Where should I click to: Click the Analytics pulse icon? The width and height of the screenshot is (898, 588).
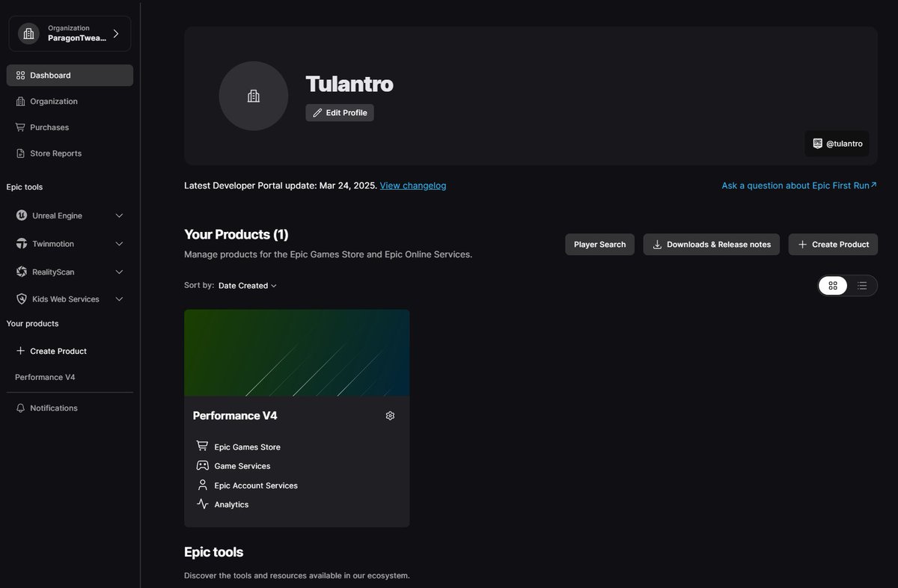[x=202, y=504]
